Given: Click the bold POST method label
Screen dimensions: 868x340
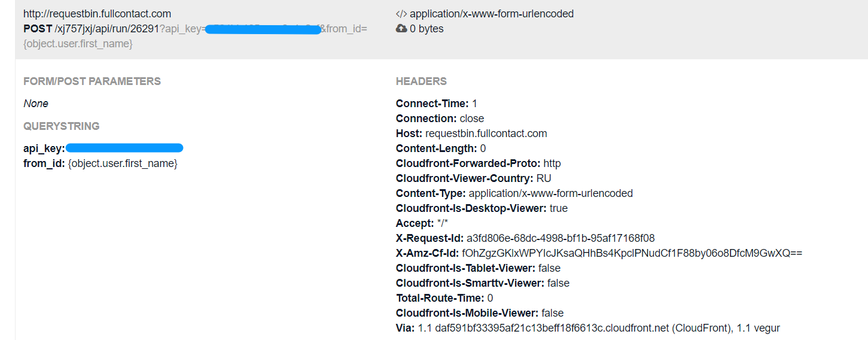Looking at the screenshot, I should pos(38,29).
